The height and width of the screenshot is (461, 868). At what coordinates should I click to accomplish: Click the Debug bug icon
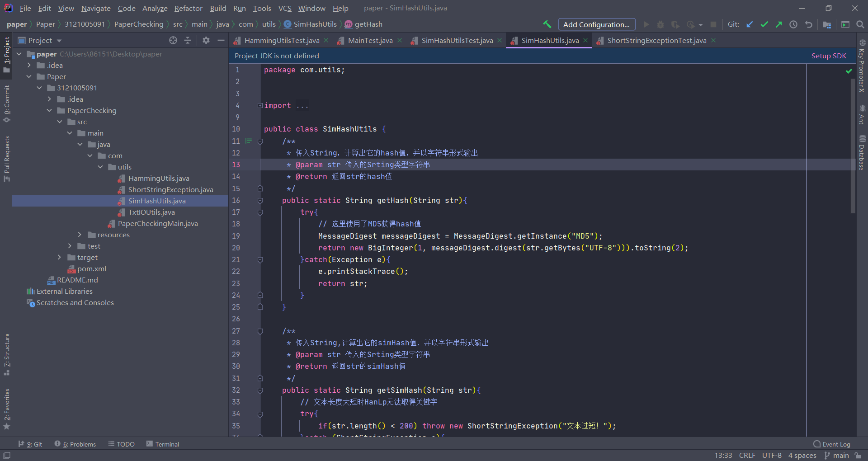tap(660, 24)
